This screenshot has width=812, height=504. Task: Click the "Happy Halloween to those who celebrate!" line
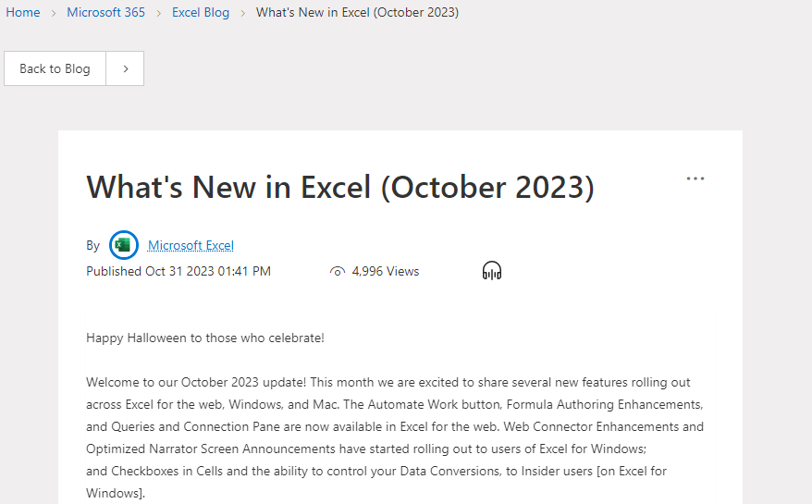pyautogui.click(x=205, y=338)
